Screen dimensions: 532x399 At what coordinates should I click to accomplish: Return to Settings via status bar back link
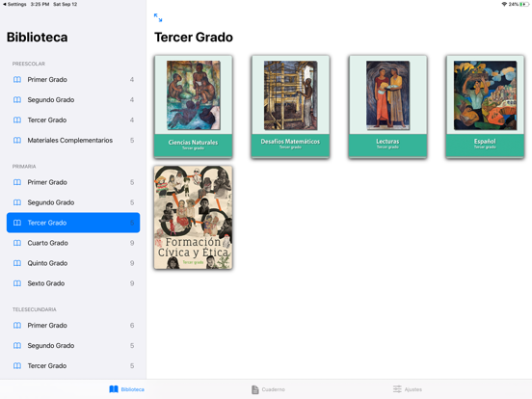tap(14, 4)
